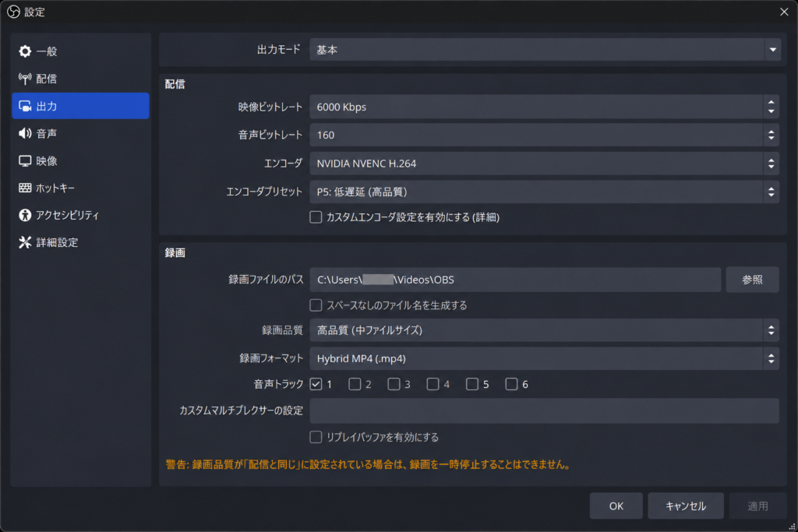
Task: Open the 音声ビットレート 160 dropdown
Action: point(544,135)
